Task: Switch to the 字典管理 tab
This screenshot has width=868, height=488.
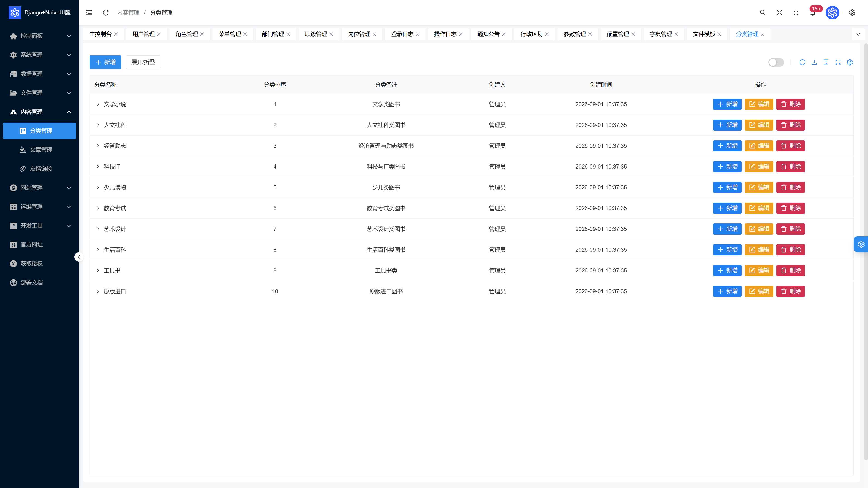Action: pos(660,34)
